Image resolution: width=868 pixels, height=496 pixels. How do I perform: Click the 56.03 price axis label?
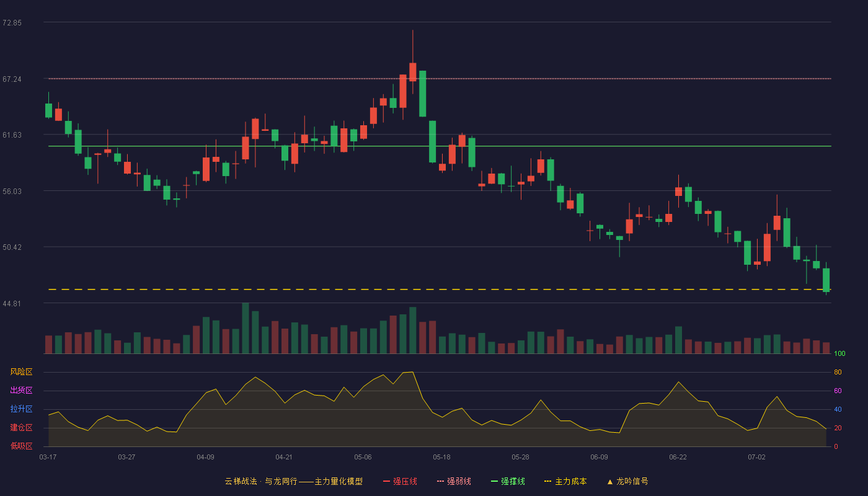pos(12,192)
